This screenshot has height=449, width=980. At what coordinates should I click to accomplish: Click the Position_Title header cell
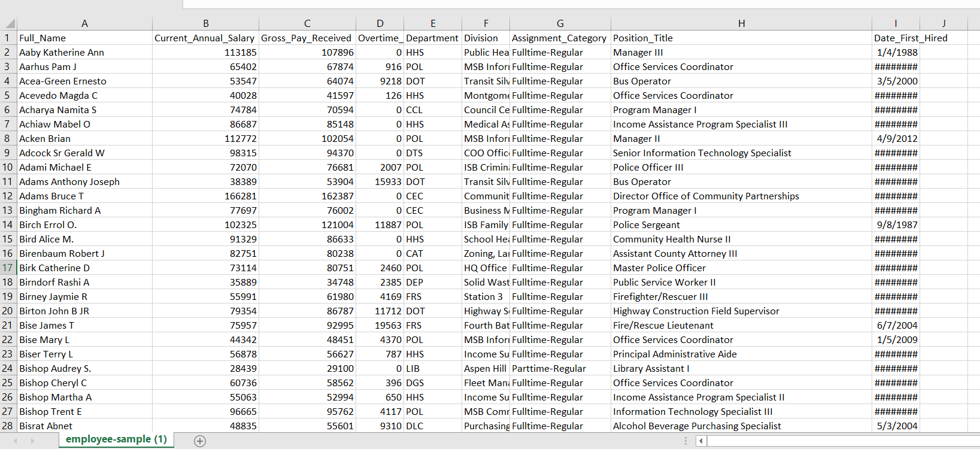point(741,38)
